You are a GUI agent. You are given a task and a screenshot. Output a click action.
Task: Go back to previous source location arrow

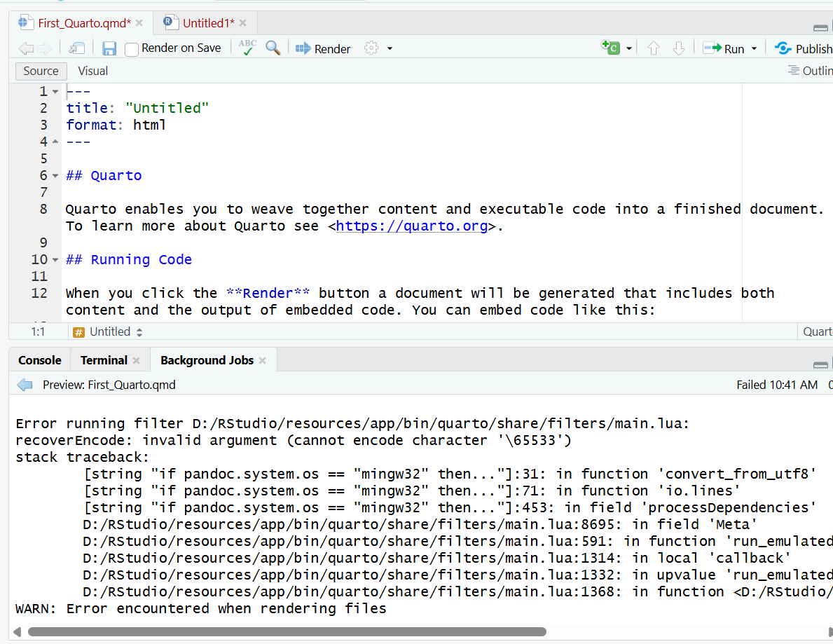(25, 49)
